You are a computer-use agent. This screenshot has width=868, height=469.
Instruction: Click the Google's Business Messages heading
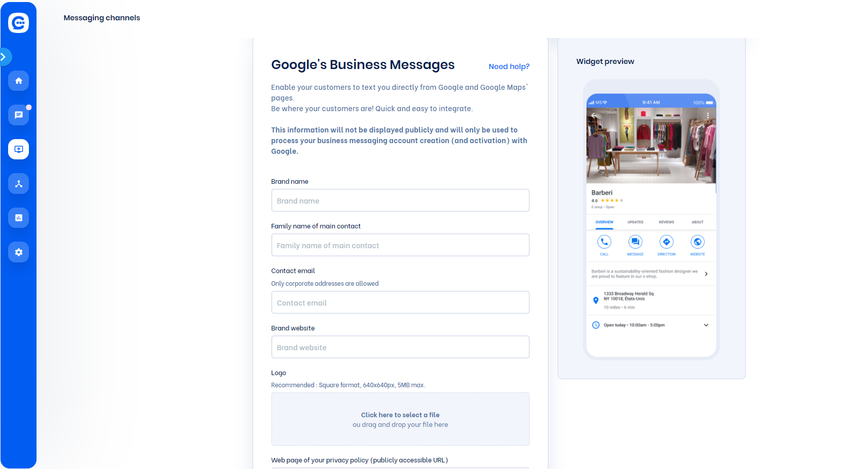pos(363,65)
